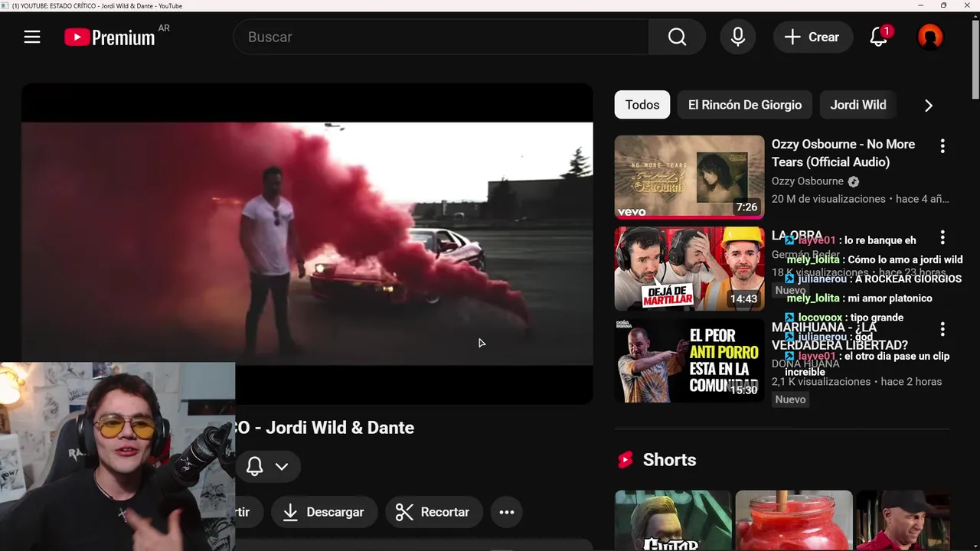Submit search with magnifier icon

point(677,37)
